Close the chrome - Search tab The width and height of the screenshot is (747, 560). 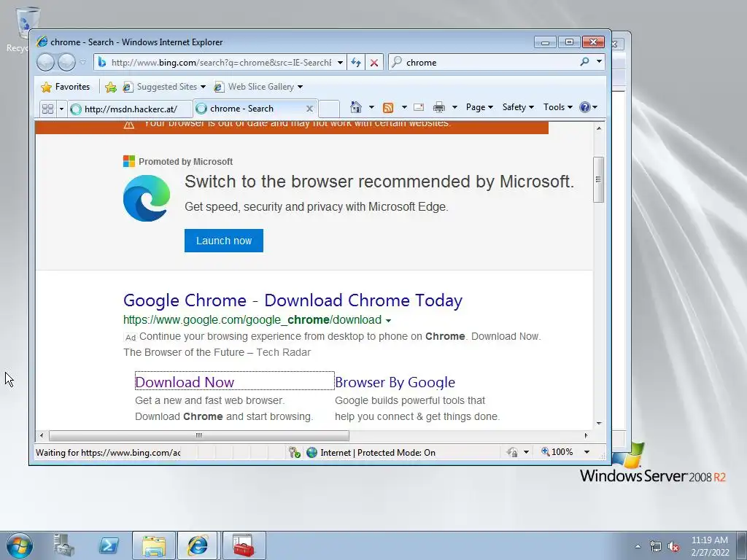(309, 109)
